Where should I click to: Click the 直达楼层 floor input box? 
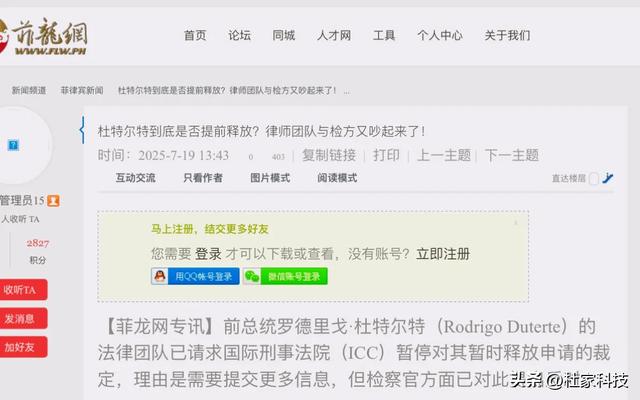pyautogui.click(x=594, y=178)
